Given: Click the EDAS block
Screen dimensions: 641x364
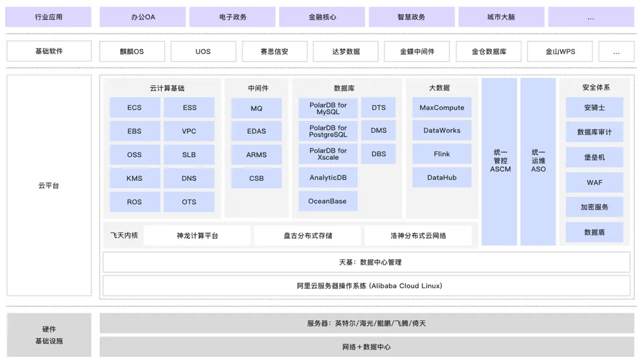Looking at the screenshot, I should pos(256,131).
